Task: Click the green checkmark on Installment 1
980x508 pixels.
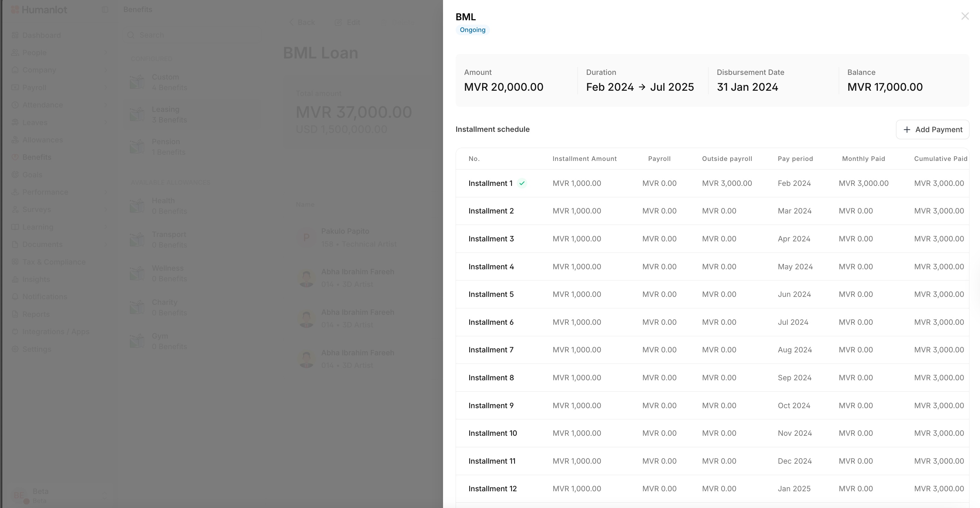Action: pyautogui.click(x=522, y=184)
